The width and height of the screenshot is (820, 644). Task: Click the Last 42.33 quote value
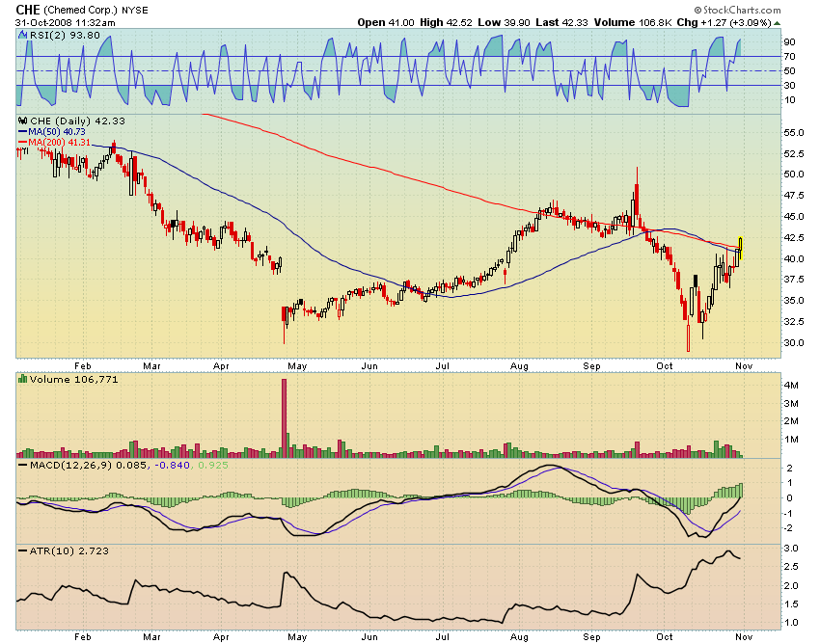pos(561,22)
